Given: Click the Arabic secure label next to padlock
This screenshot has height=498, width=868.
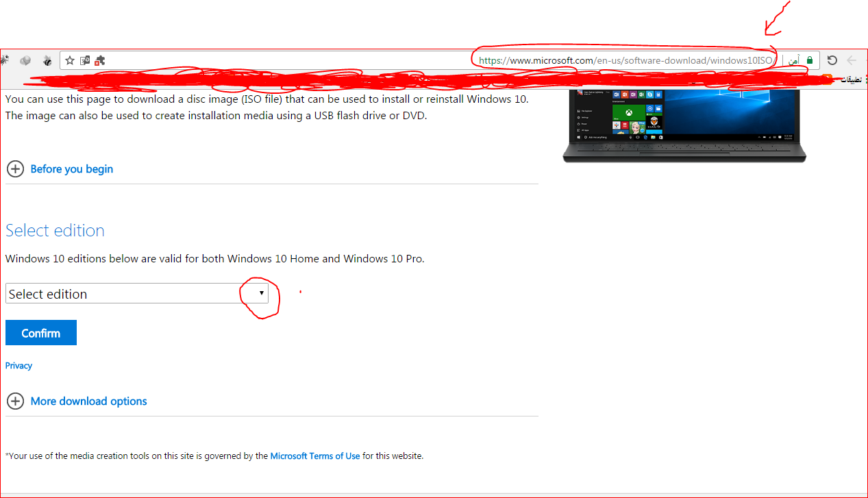Looking at the screenshot, I should [793, 60].
